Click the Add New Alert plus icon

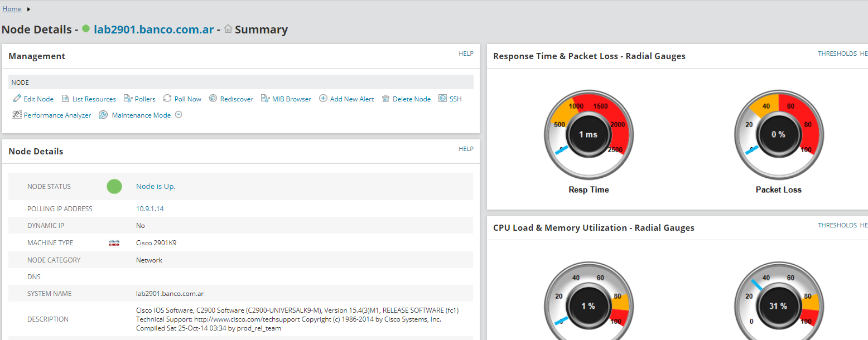click(x=323, y=99)
